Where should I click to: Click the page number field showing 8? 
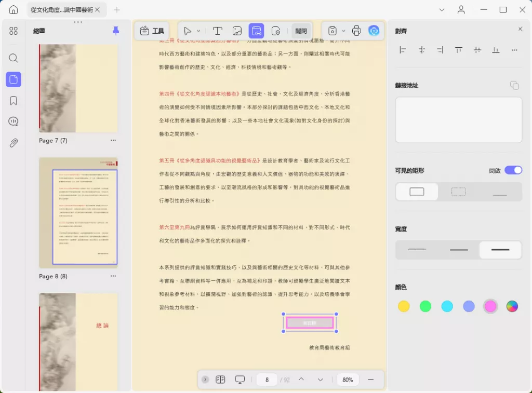coord(267,380)
